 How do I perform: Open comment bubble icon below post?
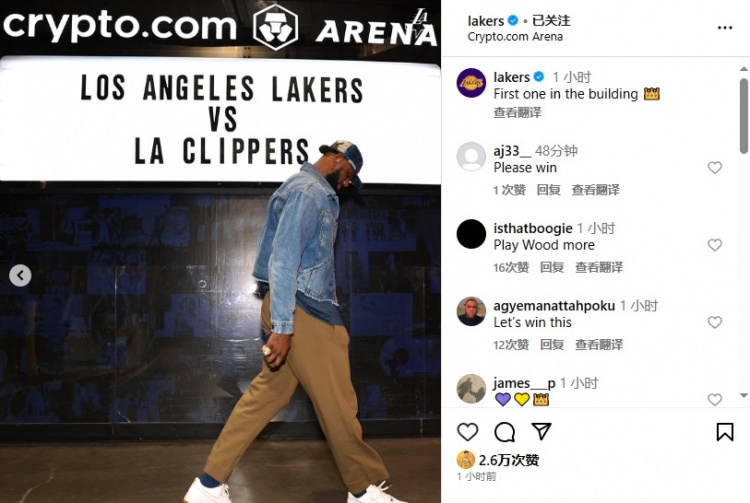point(504,432)
